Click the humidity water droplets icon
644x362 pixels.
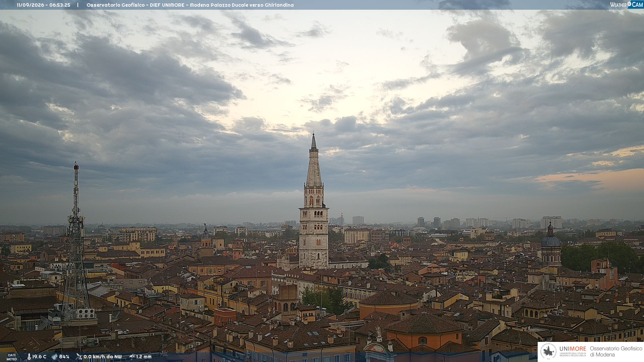(x=55, y=357)
